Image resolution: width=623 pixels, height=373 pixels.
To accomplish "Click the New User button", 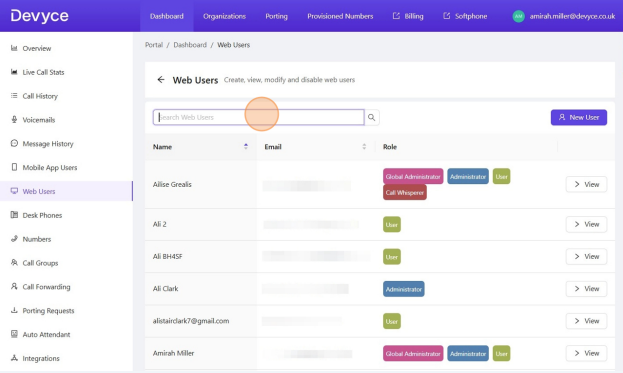I will (x=578, y=117).
